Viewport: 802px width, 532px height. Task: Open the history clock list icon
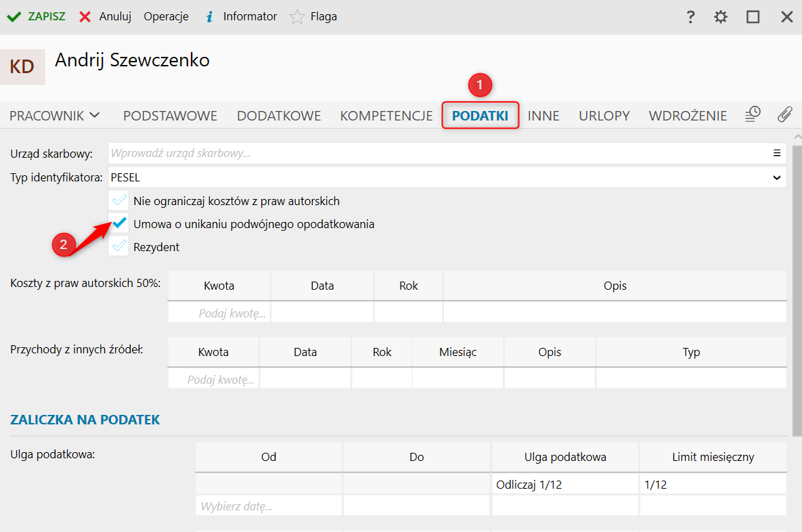click(x=753, y=114)
